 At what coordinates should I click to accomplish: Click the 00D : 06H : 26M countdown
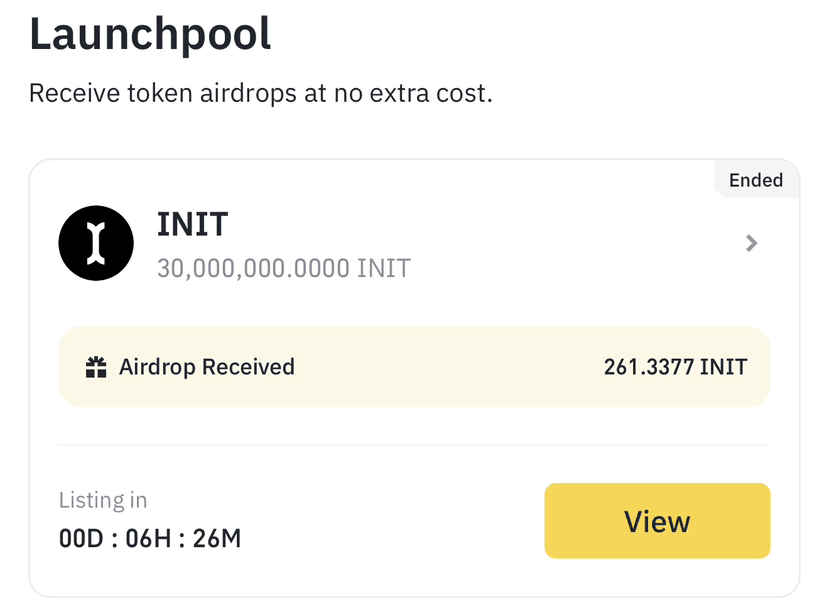click(150, 539)
